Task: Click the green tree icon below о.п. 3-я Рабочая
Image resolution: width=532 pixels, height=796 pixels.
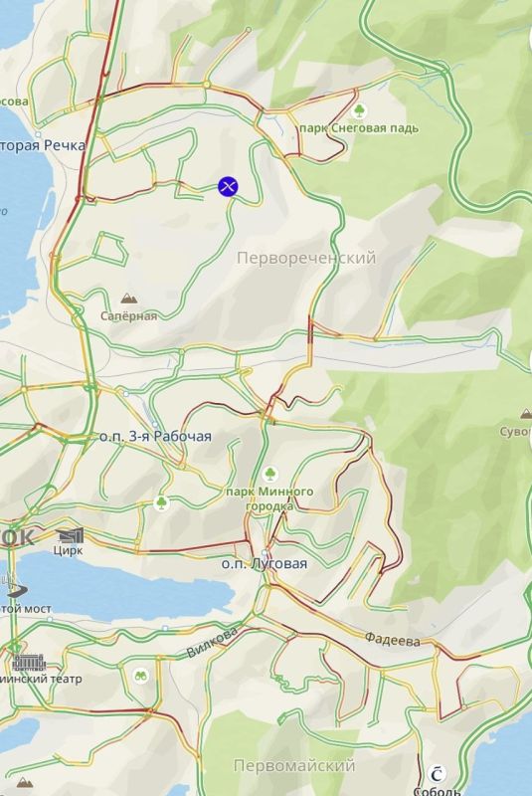Action: pyautogui.click(x=161, y=503)
